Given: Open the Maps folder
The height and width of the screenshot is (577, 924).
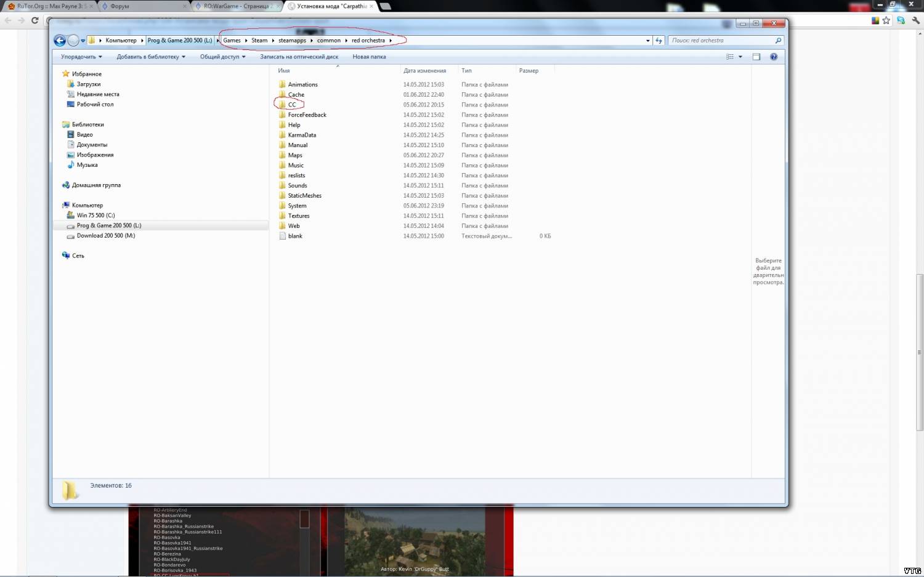Looking at the screenshot, I should [x=295, y=155].
